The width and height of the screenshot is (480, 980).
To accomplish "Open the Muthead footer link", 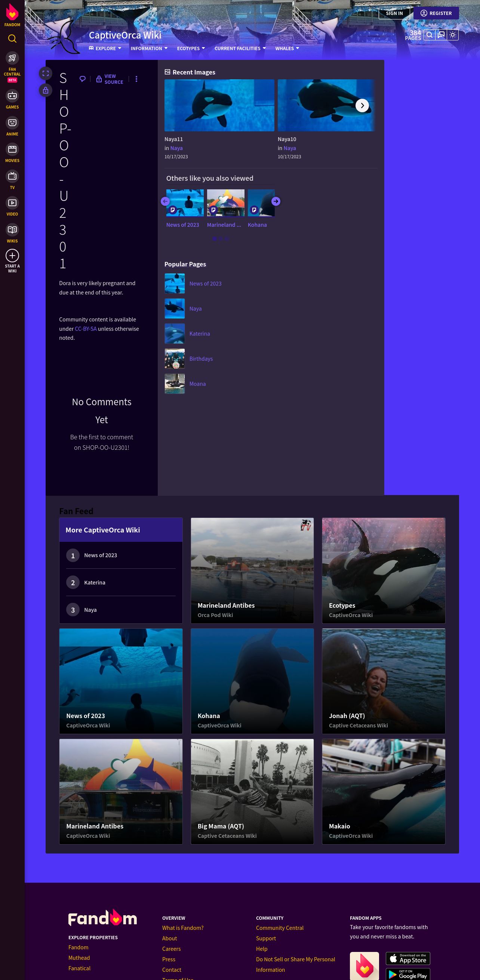I will pos(79,958).
